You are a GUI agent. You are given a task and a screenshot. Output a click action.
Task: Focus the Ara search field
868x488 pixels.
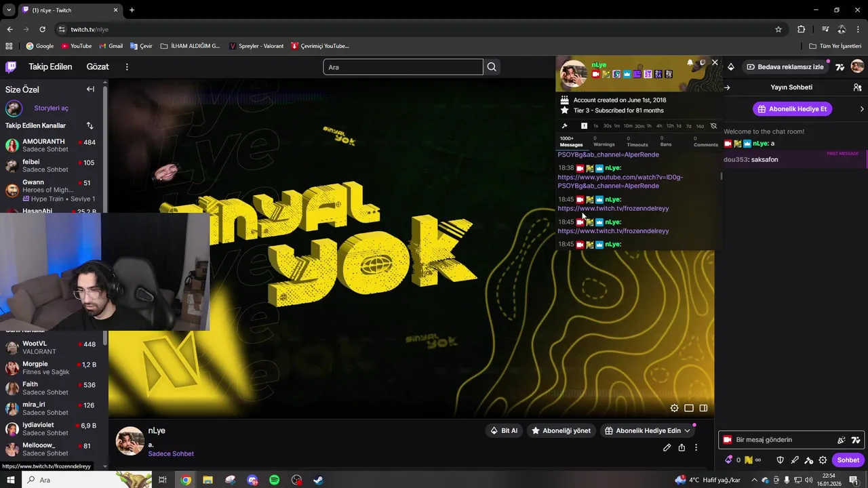(x=403, y=67)
